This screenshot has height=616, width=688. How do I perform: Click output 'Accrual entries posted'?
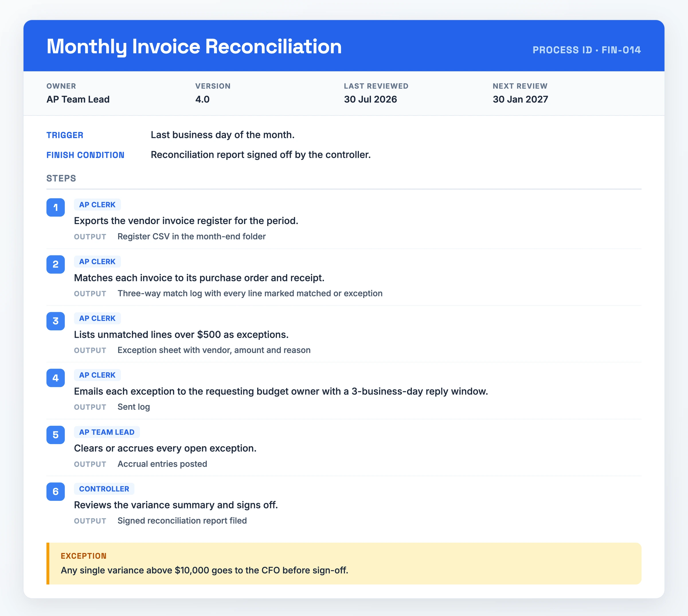click(x=162, y=464)
